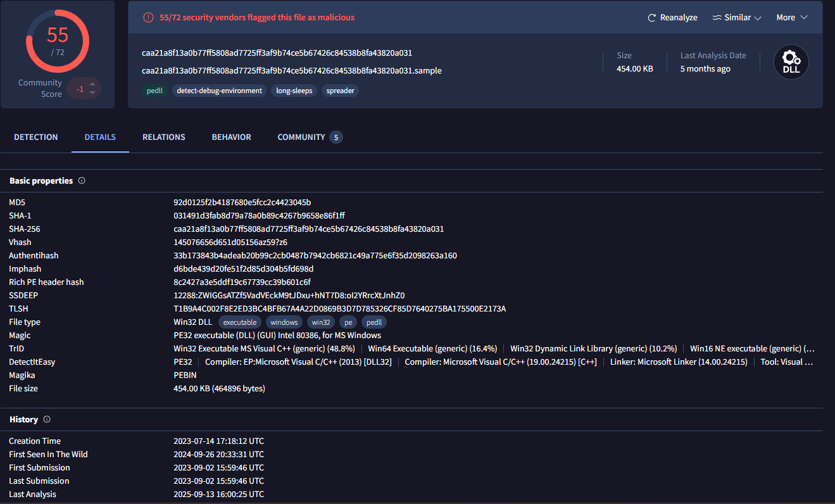
Task: Click the file hash title in header
Action: click(x=277, y=53)
